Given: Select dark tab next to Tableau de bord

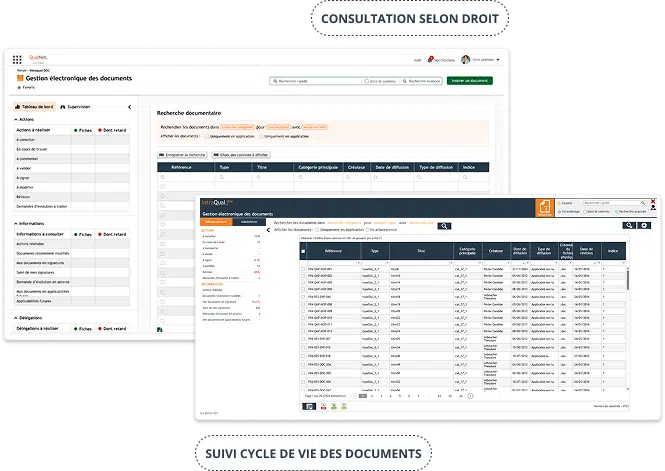Looking at the screenshot, I should coord(249,222).
